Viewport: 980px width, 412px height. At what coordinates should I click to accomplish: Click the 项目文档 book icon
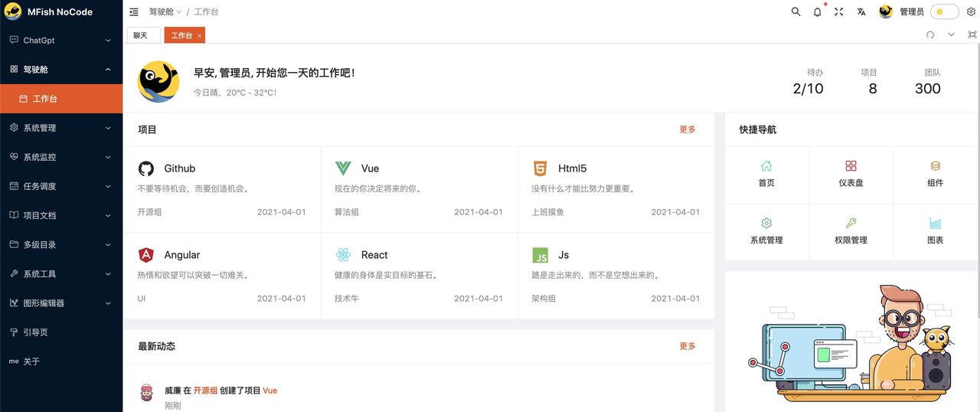click(14, 215)
